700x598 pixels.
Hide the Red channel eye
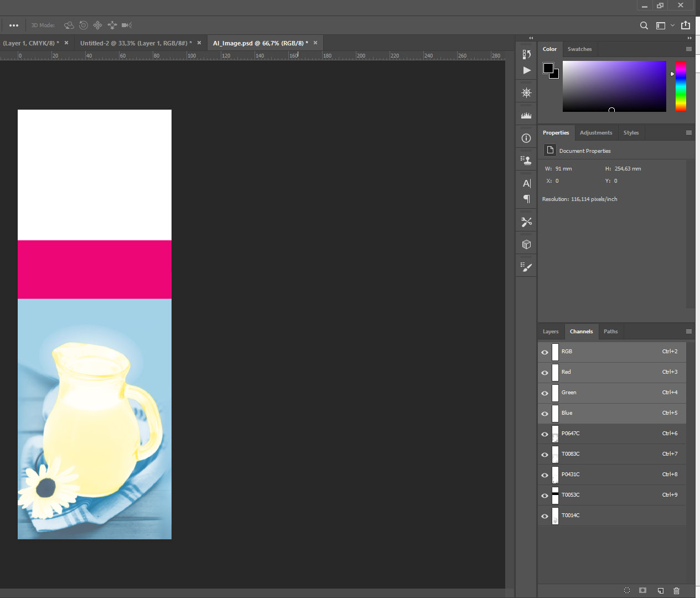pos(545,373)
